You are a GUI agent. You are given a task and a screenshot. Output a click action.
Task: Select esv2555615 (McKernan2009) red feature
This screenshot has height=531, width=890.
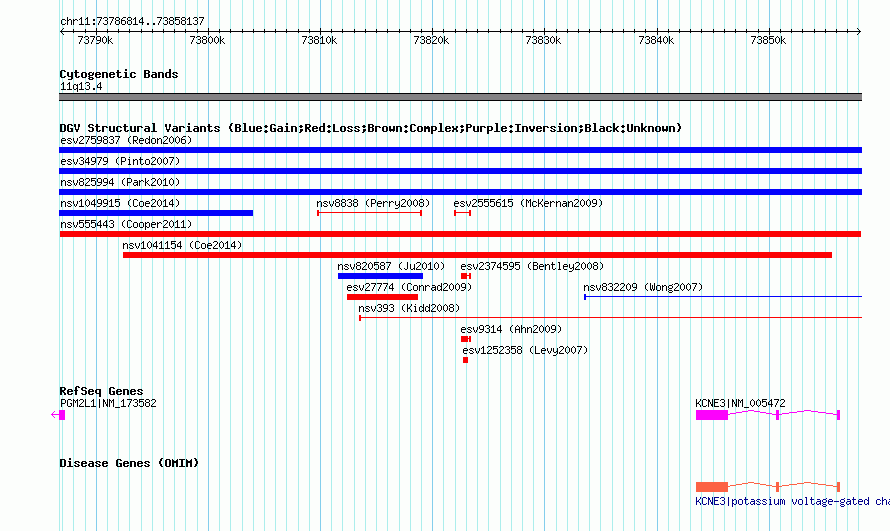pyautogui.click(x=463, y=213)
